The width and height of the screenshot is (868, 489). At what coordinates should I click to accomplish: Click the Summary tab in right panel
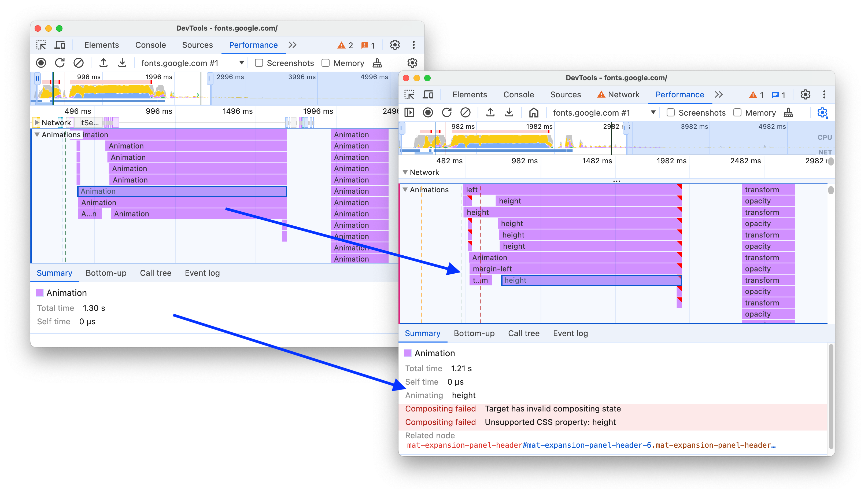point(423,333)
